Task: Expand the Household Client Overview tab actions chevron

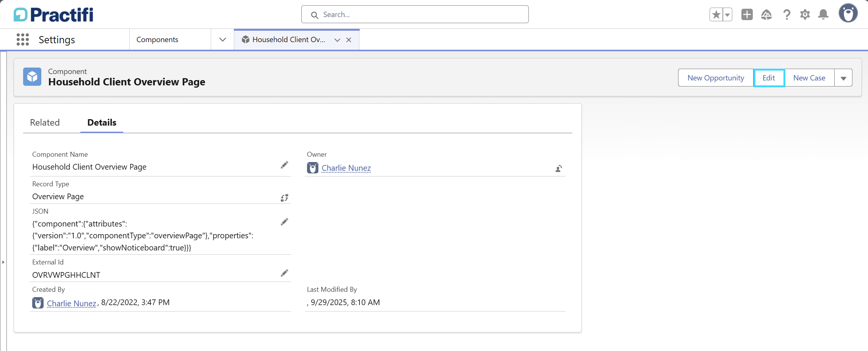Action: coord(337,40)
